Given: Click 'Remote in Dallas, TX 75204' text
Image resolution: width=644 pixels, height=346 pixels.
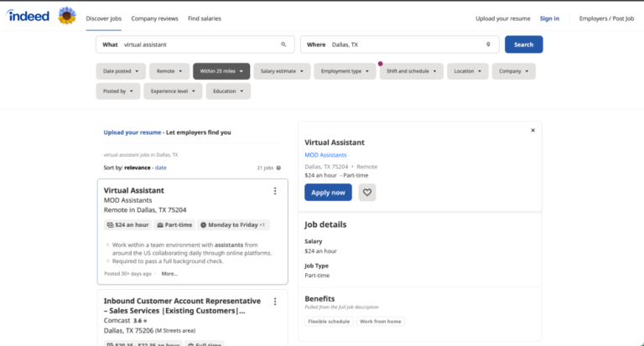Looking at the screenshot, I should tap(145, 209).
